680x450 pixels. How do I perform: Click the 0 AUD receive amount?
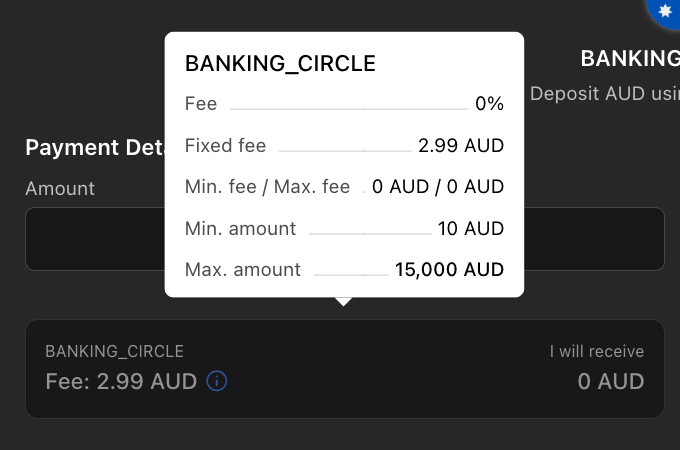pyautogui.click(x=611, y=381)
